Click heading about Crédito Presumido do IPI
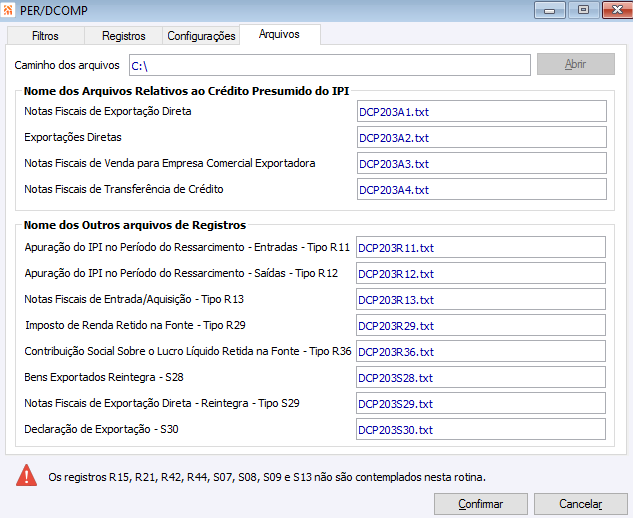Viewport: 633px width, 518px height. (186, 91)
